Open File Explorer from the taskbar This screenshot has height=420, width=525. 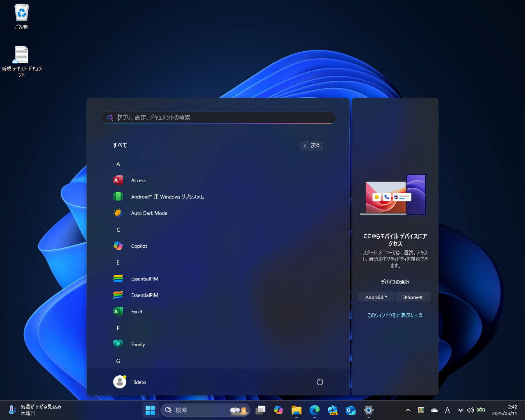pyautogui.click(x=297, y=410)
